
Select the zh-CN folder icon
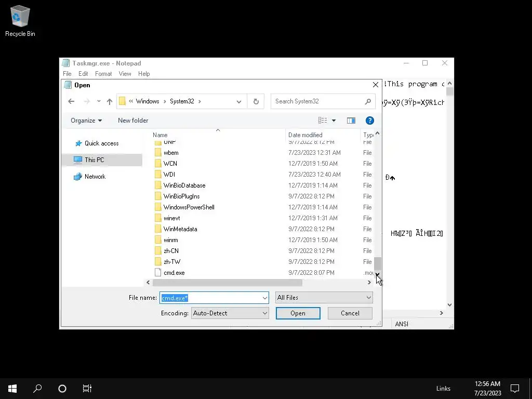[x=158, y=251]
